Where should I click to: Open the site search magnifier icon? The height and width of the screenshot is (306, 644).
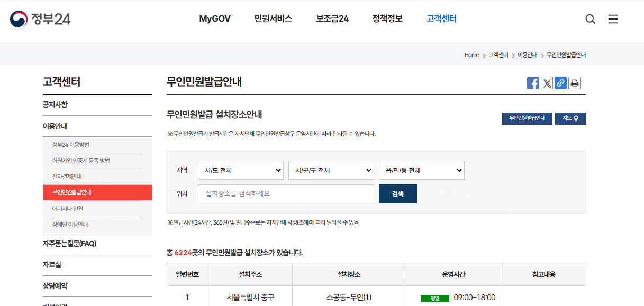[x=590, y=18]
